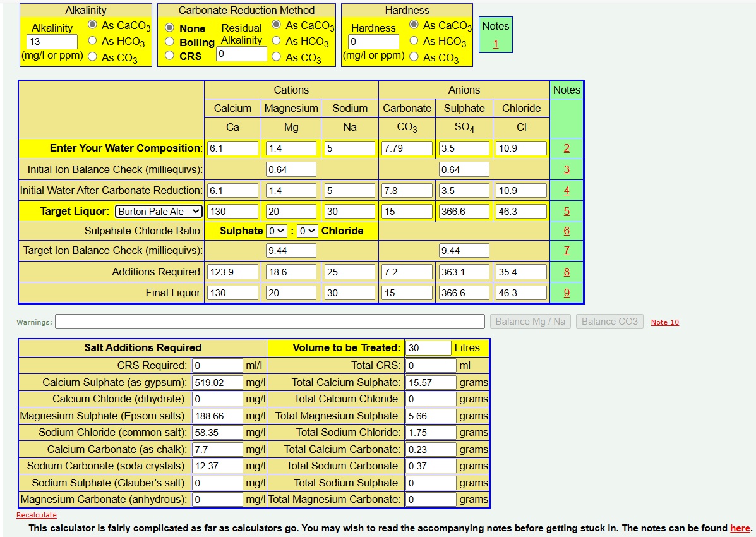Click the Calcium water composition input
Screen dimensions: 756x537
tap(232, 148)
